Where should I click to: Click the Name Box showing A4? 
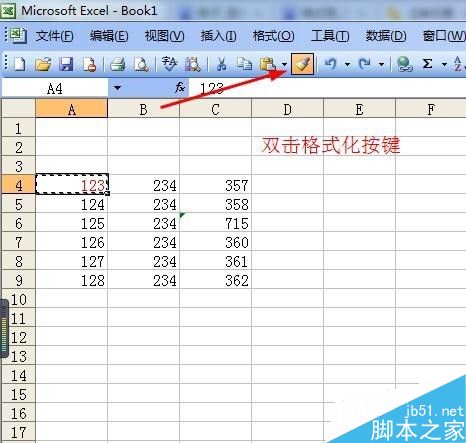[55, 88]
